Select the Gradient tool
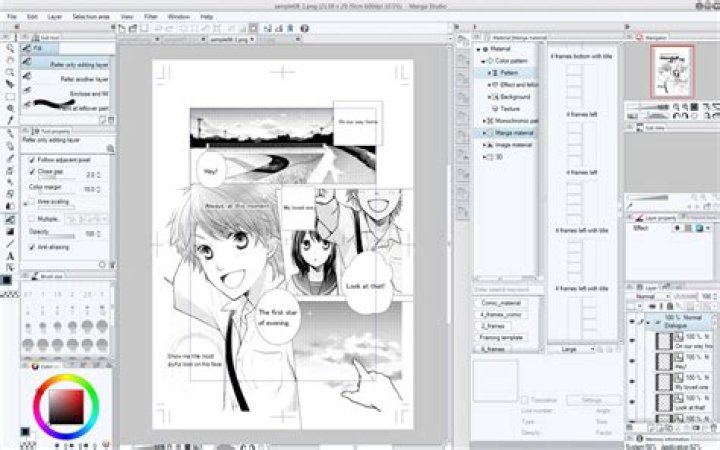Image resolution: width=720 pixels, height=450 pixels. tap(10, 231)
